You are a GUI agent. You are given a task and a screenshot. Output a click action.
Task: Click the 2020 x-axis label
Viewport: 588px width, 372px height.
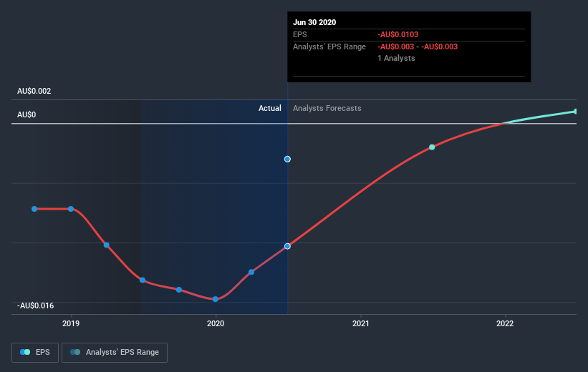pos(216,323)
